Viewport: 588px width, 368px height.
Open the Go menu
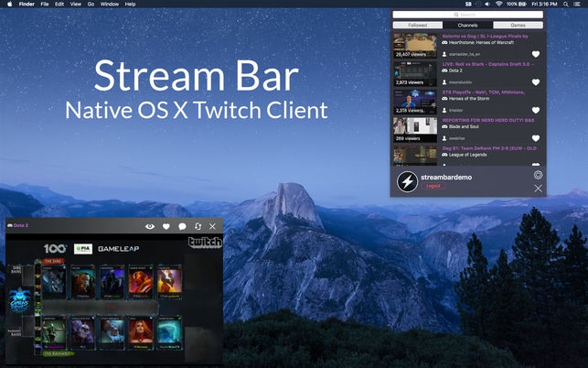click(x=91, y=5)
